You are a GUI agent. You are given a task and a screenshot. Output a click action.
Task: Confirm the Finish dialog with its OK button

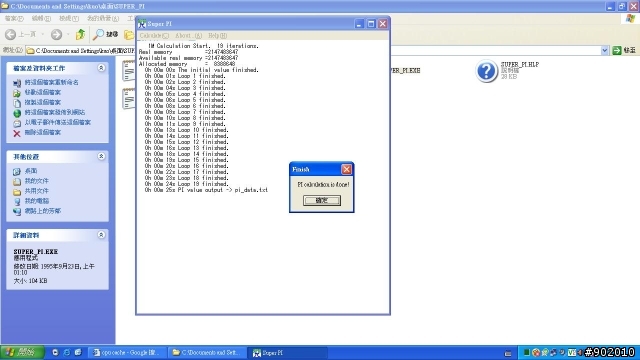point(322,200)
